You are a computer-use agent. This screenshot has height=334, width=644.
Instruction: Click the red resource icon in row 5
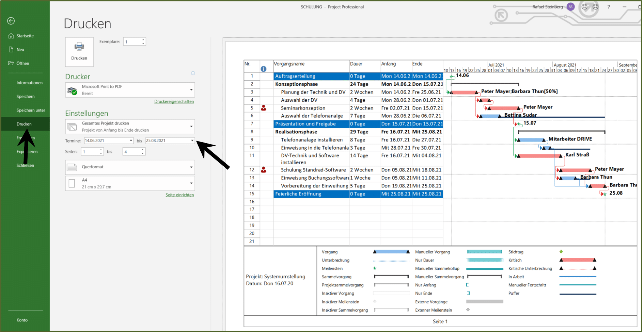(264, 108)
